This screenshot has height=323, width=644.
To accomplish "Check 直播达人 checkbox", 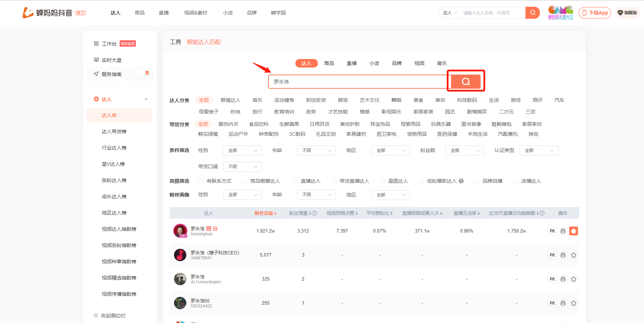I will point(295,181).
